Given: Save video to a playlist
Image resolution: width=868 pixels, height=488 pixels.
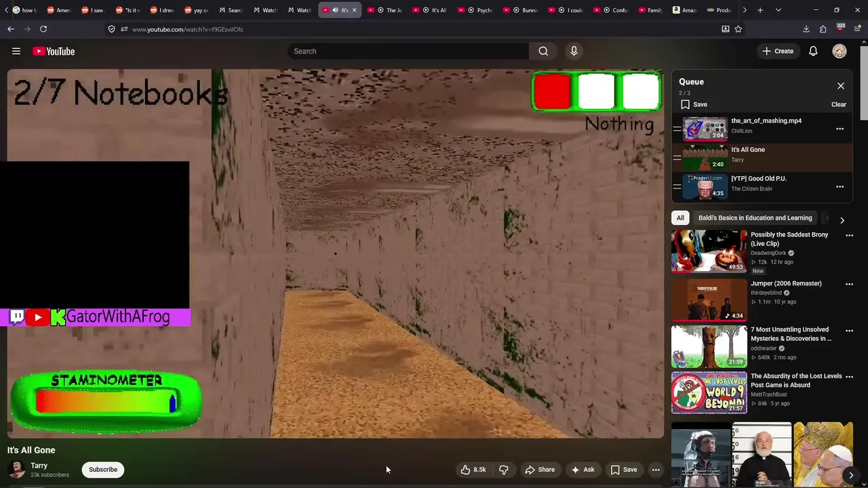Looking at the screenshot, I should 624,470.
